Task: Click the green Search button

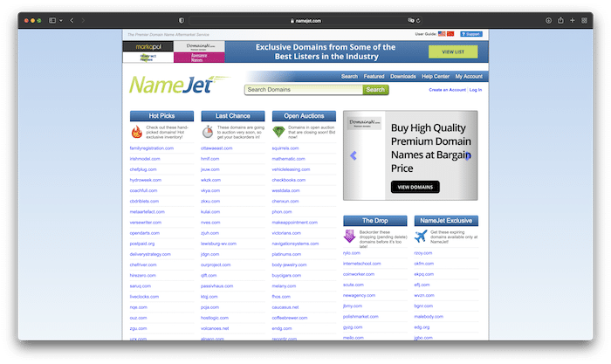Action: point(375,90)
